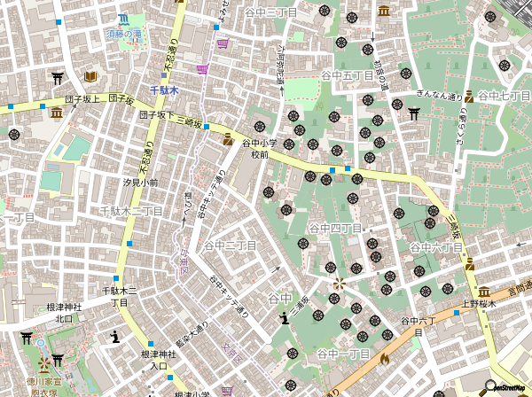Select the waterfall icon above 須藤の滝
Image resolution: width=532 pixels, height=397 pixels.
(x=125, y=19)
